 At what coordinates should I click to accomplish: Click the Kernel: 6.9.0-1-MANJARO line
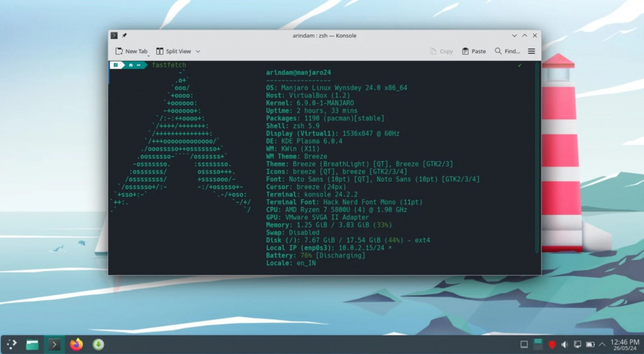[310, 103]
